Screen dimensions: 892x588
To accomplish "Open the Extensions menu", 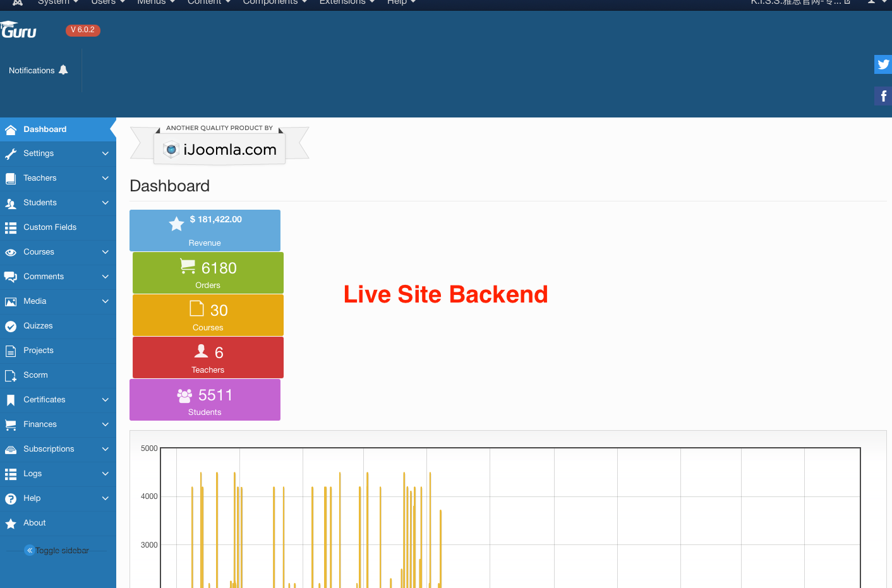I will (x=347, y=3).
